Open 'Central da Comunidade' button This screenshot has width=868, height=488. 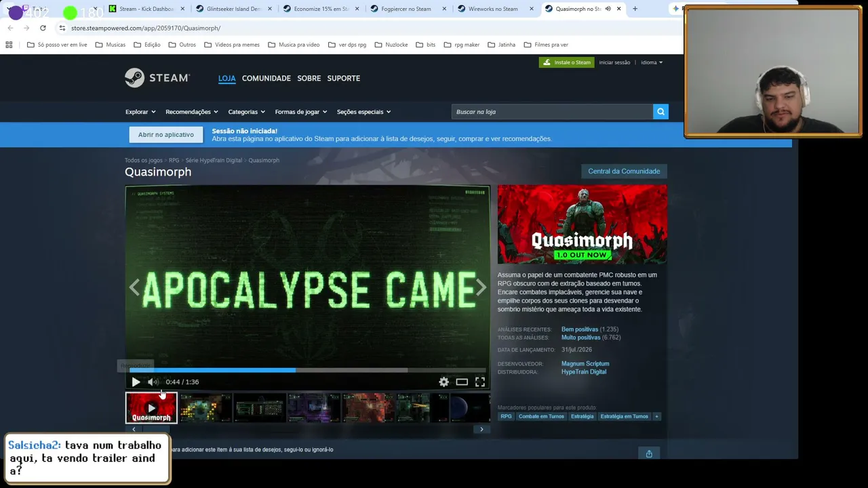pos(624,171)
